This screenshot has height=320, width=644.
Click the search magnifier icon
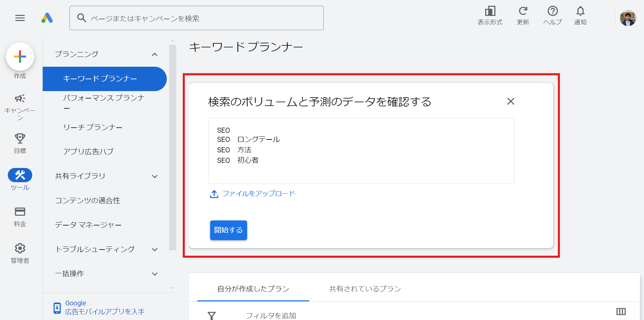click(x=81, y=18)
